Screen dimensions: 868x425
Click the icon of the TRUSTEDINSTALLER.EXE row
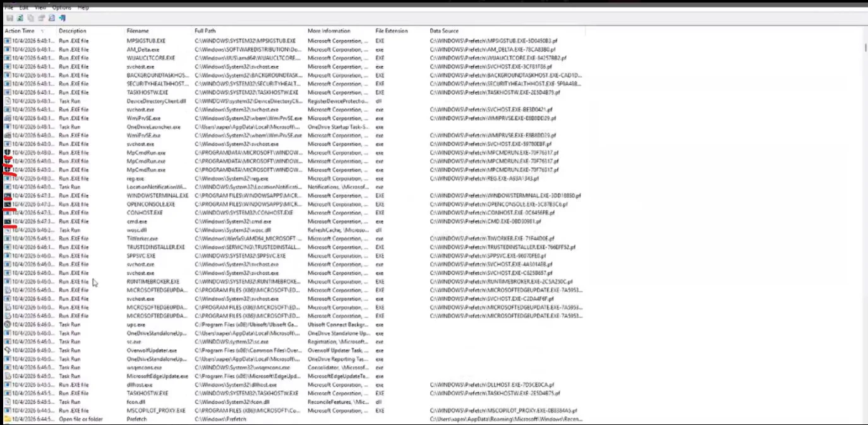[x=7, y=247]
